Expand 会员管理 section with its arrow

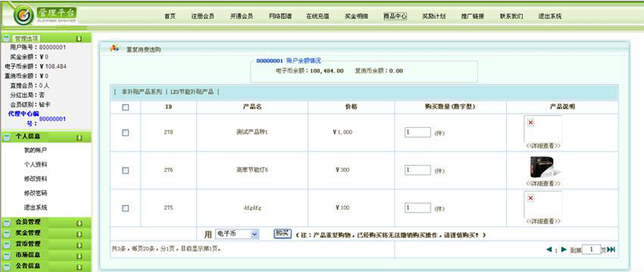pyautogui.click(x=79, y=223)
